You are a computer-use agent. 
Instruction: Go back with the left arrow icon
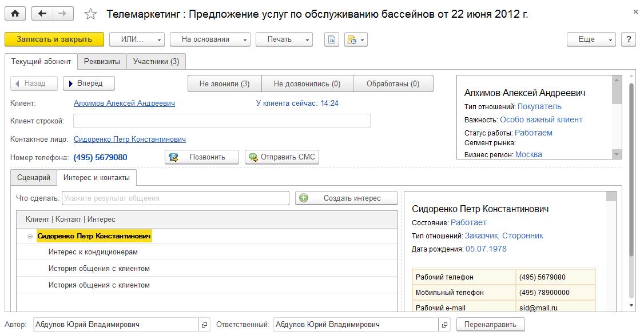(x=42, y=14)
